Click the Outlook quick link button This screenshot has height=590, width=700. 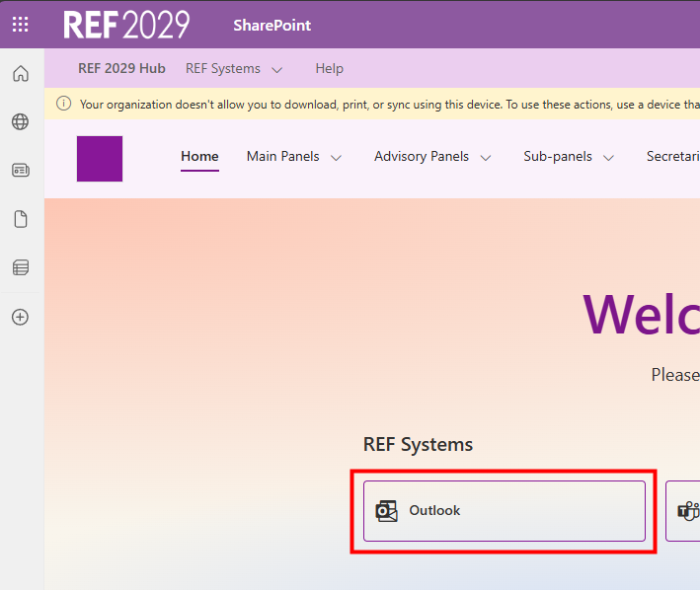pyautogui.click(x=505, y=511)
